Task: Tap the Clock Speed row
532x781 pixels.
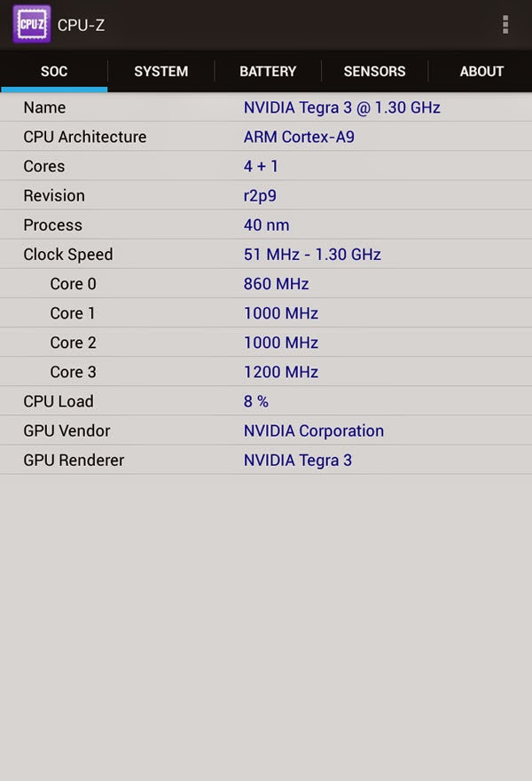Action: (x=266, y=254)
